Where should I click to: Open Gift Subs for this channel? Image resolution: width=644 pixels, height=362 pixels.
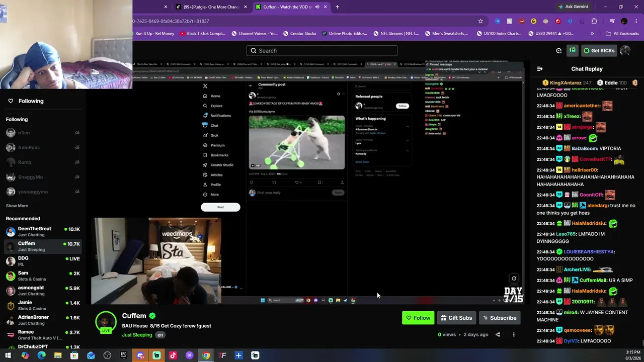coord(456,318)
